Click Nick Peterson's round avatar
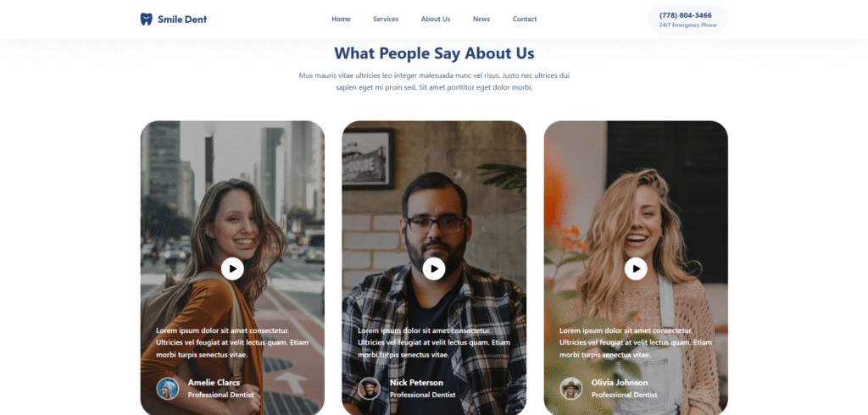 pyautogui.click(x=370, y=389)
